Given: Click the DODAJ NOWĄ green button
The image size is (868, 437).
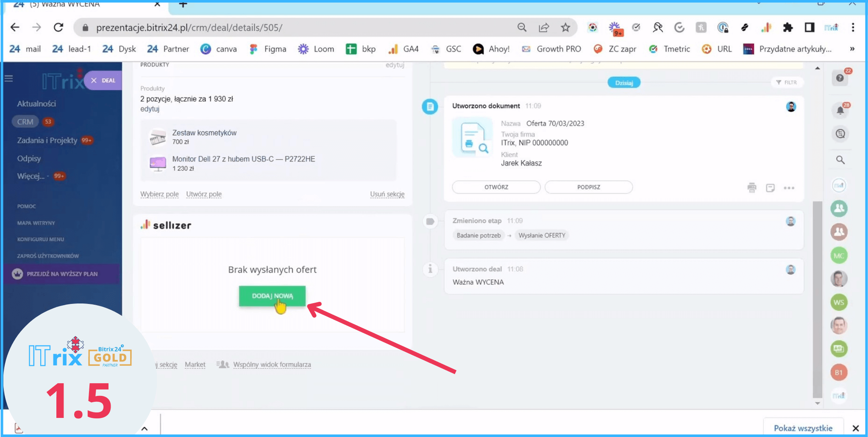Looking at the screenshot, I should 272,296.
